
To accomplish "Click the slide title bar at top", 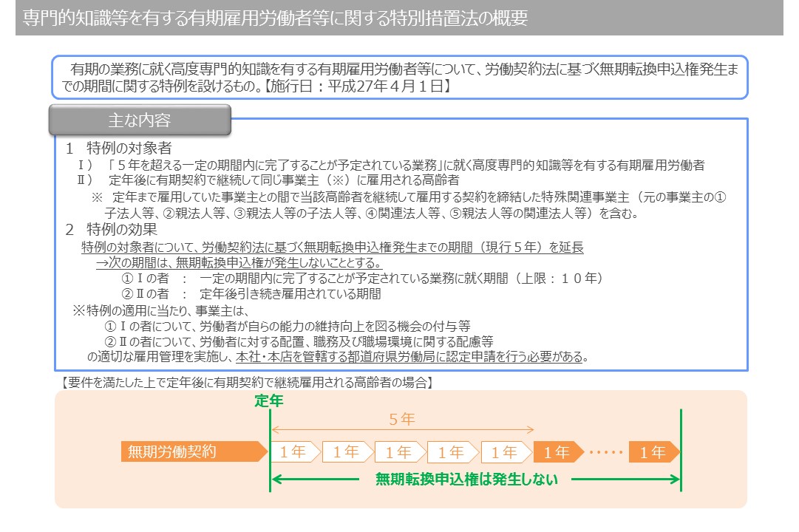I will pos(399,18).
